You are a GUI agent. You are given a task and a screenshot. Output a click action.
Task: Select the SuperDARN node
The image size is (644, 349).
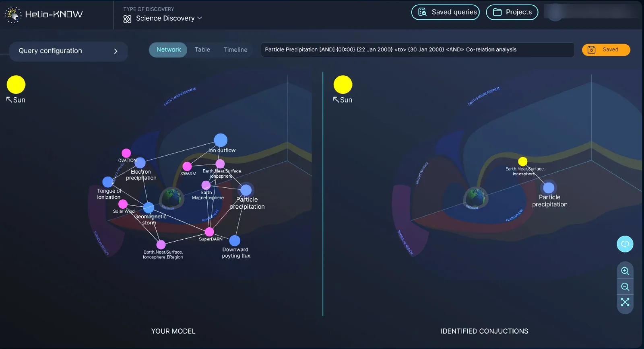[209, 232]
